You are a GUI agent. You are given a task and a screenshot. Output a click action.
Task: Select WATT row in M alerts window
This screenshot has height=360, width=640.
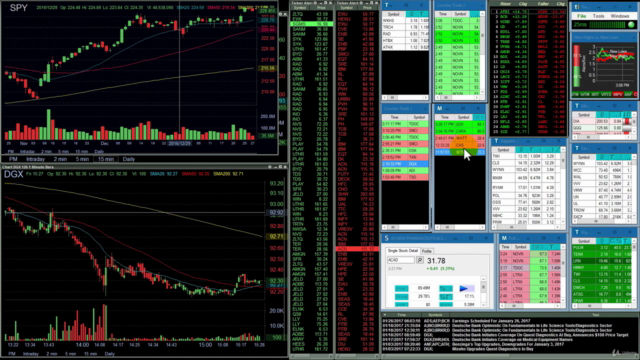tap(460, 138)
